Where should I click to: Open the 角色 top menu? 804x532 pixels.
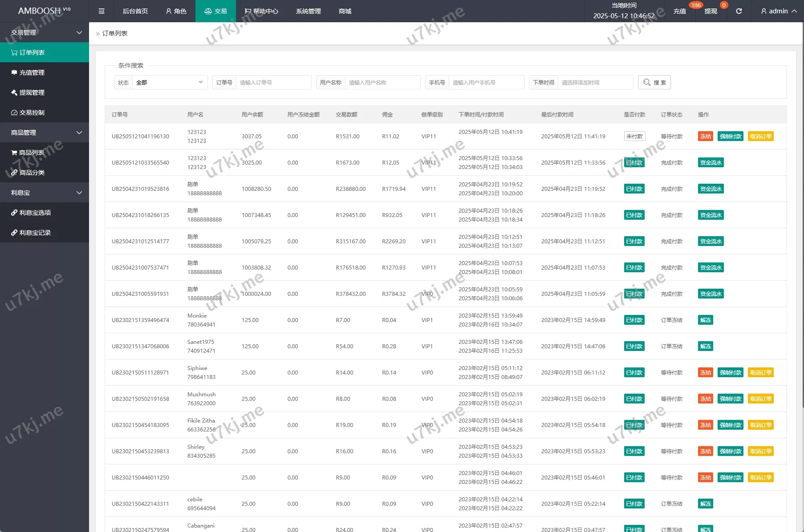[176, 11]
